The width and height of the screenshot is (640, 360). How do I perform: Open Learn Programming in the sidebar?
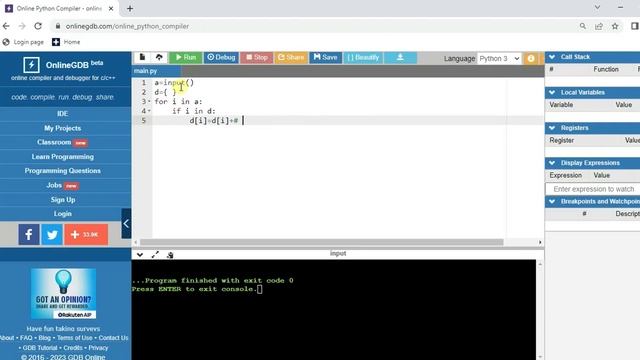pyautogui.click(x=62, y=157)
